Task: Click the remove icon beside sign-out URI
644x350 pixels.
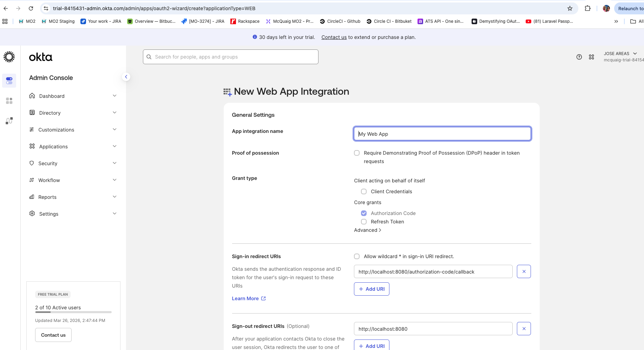Action: (524, 329)
